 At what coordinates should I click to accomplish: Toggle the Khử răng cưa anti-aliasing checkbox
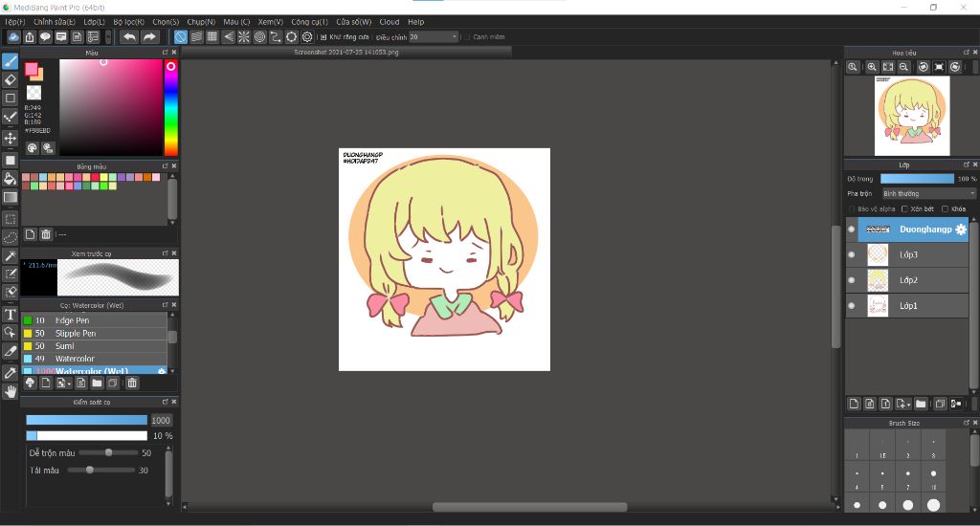pyautogui.click(x=323, y=37)
